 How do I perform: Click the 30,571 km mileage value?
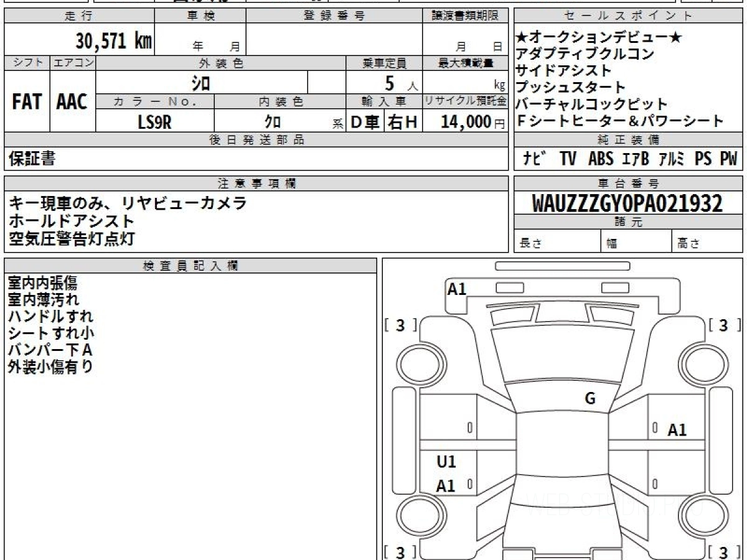114,41
